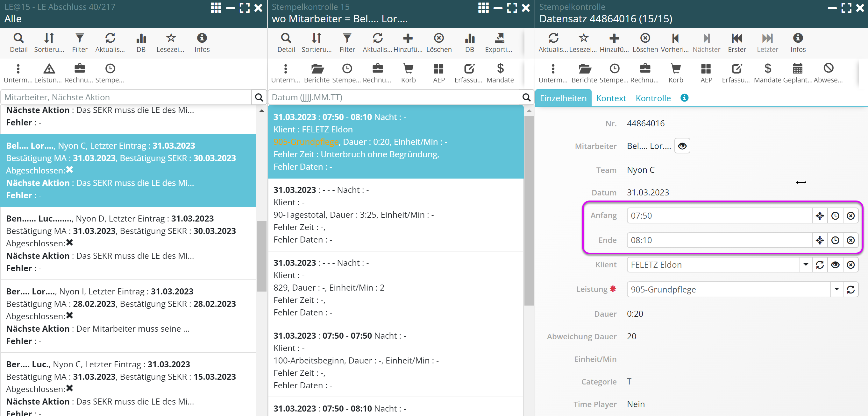Clear the Ende time field

(x=850, y=240)
